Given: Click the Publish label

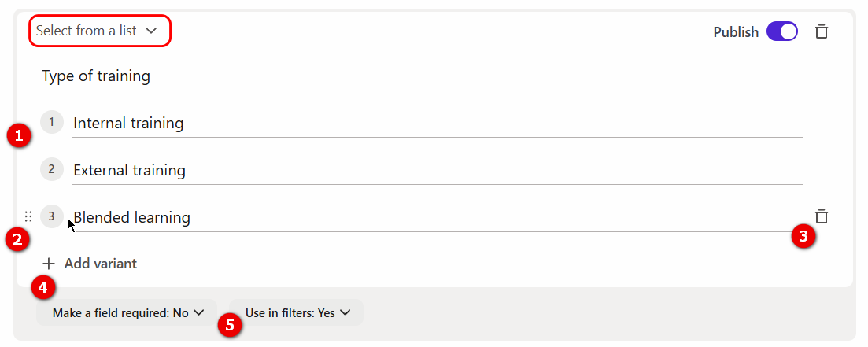Looking at the screenshot, I should click(x=736, y=32).
